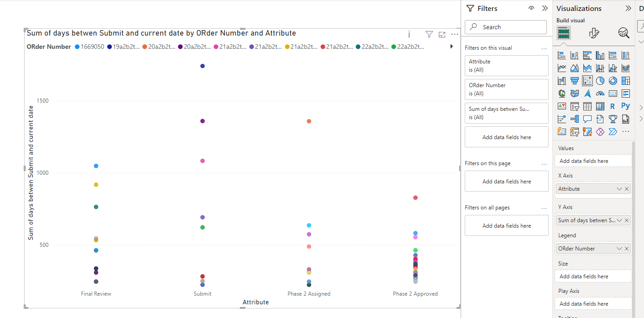Collapse the Visualizations pane with double chevron
The height and width of the screenshot is (318, 644).
[x=628, y=8]
